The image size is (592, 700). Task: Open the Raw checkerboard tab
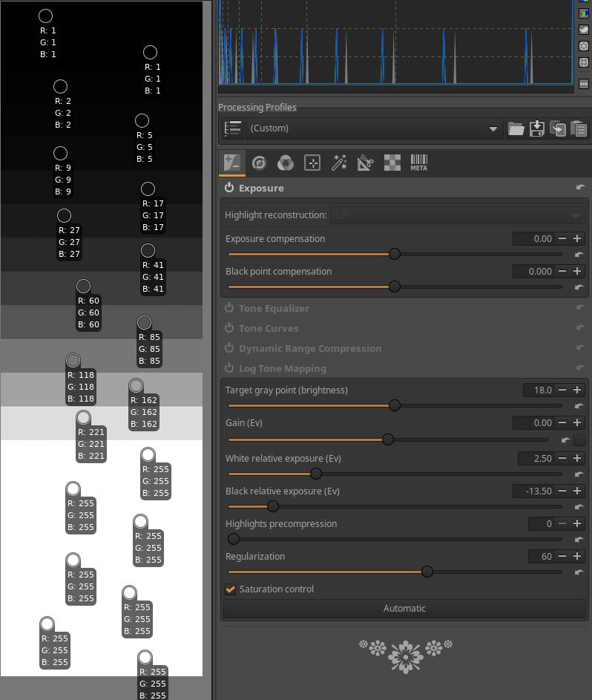tap(392, 163)
